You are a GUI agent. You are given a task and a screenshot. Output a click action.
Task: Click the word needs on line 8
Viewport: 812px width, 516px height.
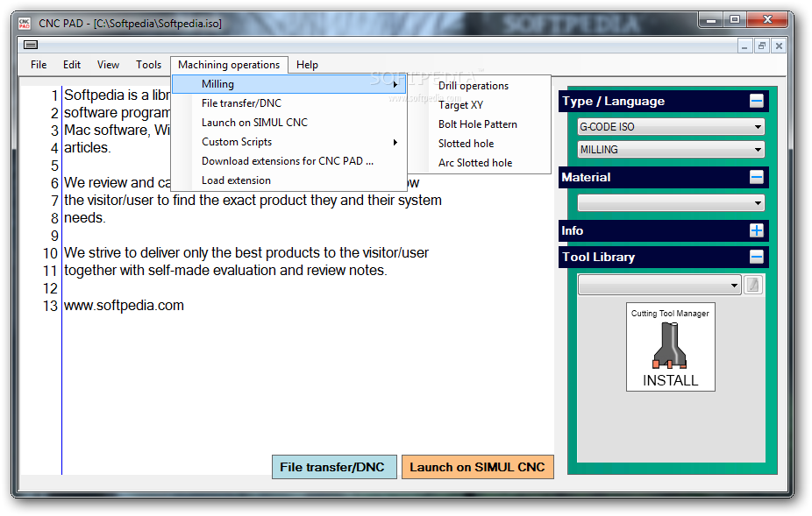84,218
